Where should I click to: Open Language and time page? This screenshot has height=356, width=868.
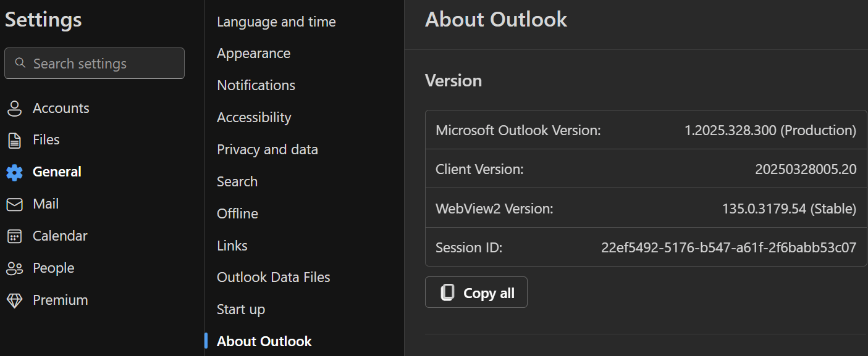click(x=276, y=22)
